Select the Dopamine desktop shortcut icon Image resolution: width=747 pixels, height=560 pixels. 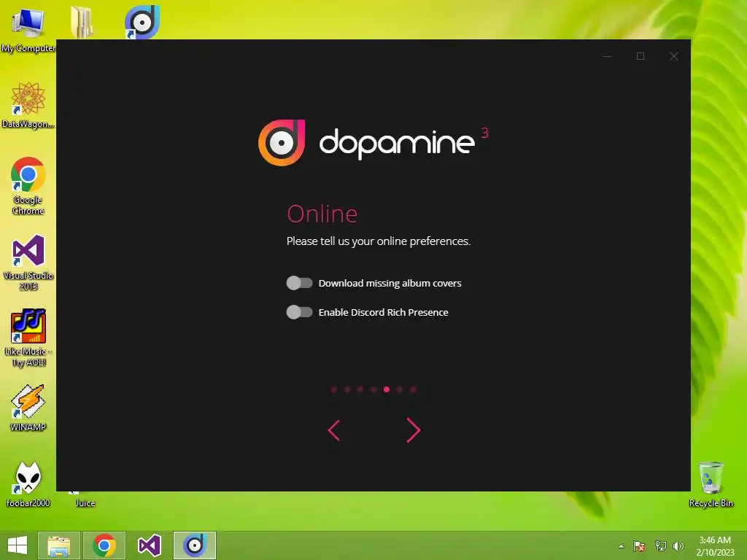(x=142, y=22)
